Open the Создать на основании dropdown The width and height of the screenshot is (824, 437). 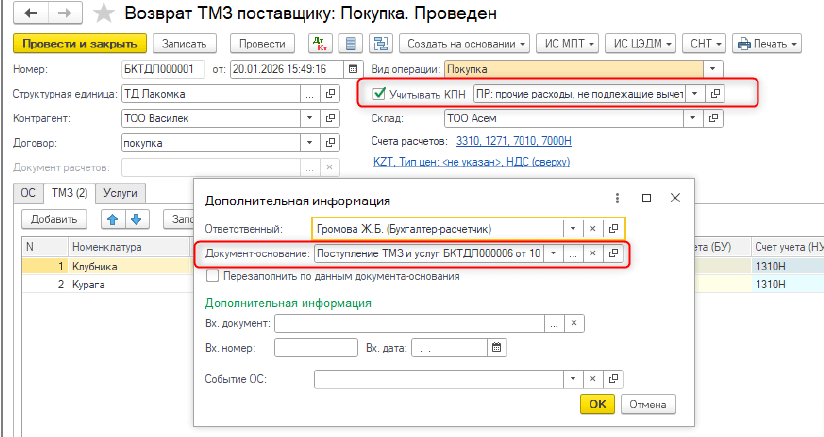(464, 44)
